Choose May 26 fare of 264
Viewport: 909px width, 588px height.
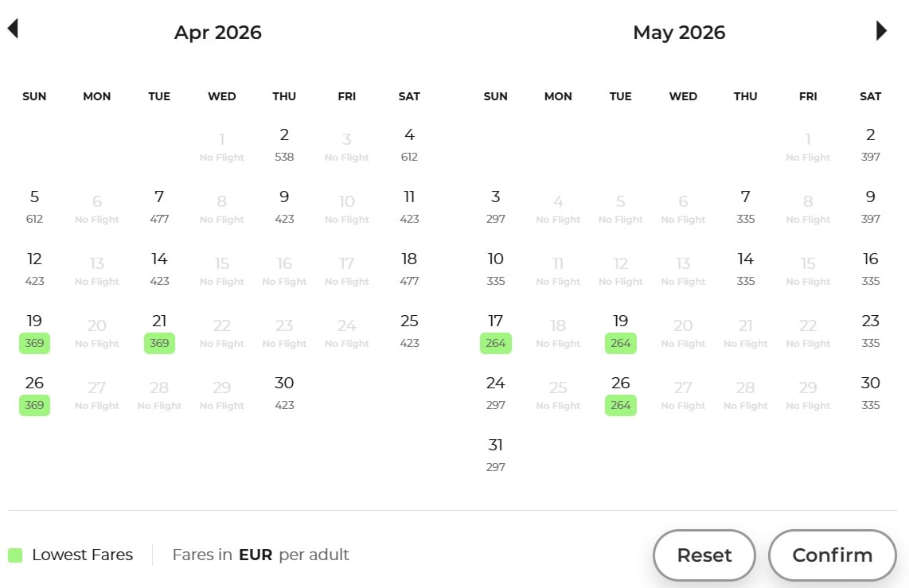[x=620, y=393]
